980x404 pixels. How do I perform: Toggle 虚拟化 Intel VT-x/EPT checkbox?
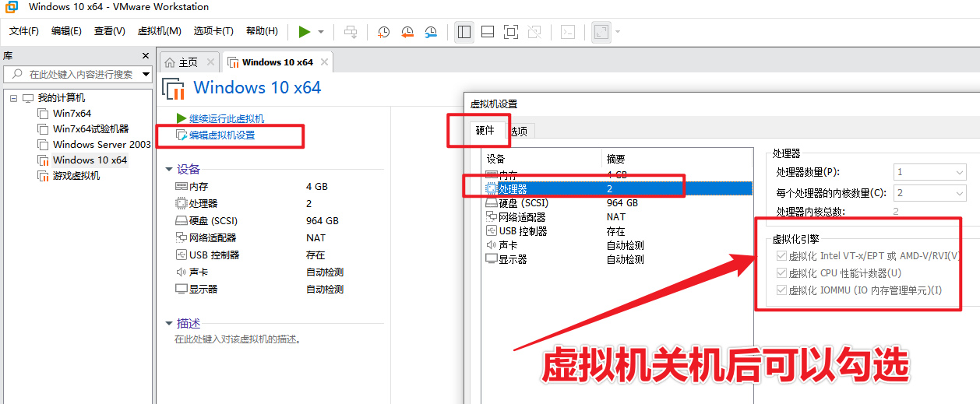click(x=781, y=256)
